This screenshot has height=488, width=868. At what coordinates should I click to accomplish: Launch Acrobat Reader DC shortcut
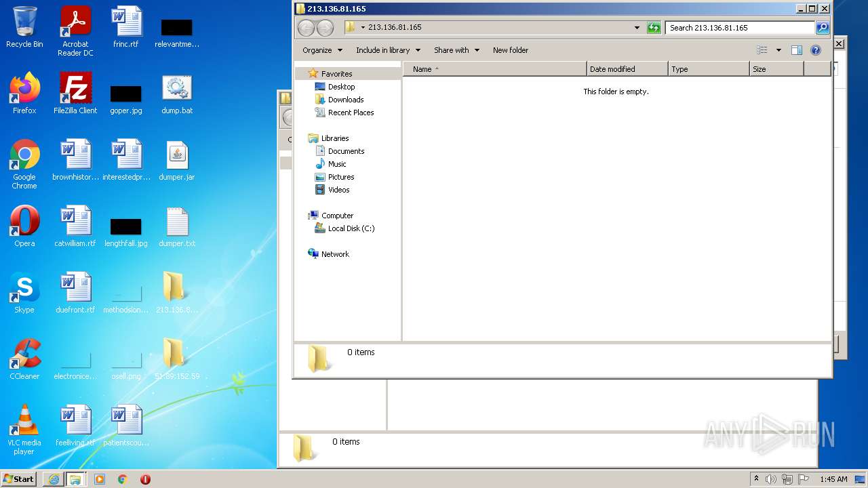(x=75, y=31)
